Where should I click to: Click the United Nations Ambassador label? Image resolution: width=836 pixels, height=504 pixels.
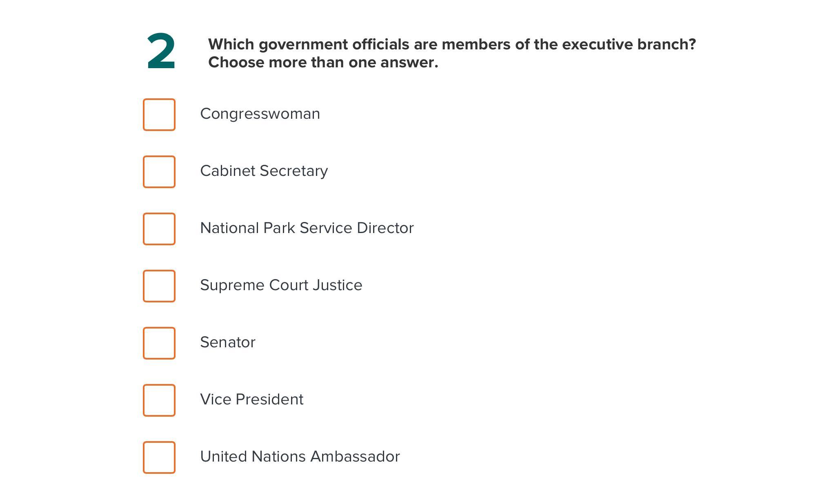[300, 457]
